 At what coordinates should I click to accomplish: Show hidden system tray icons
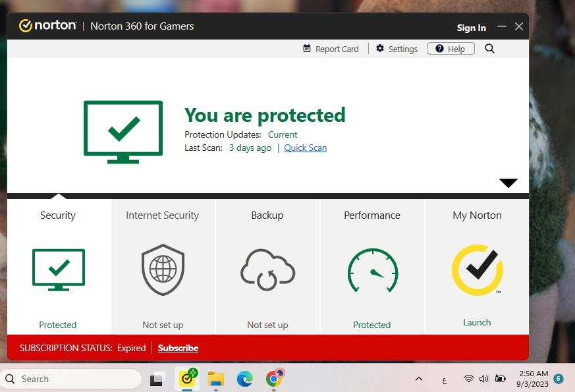419,379
